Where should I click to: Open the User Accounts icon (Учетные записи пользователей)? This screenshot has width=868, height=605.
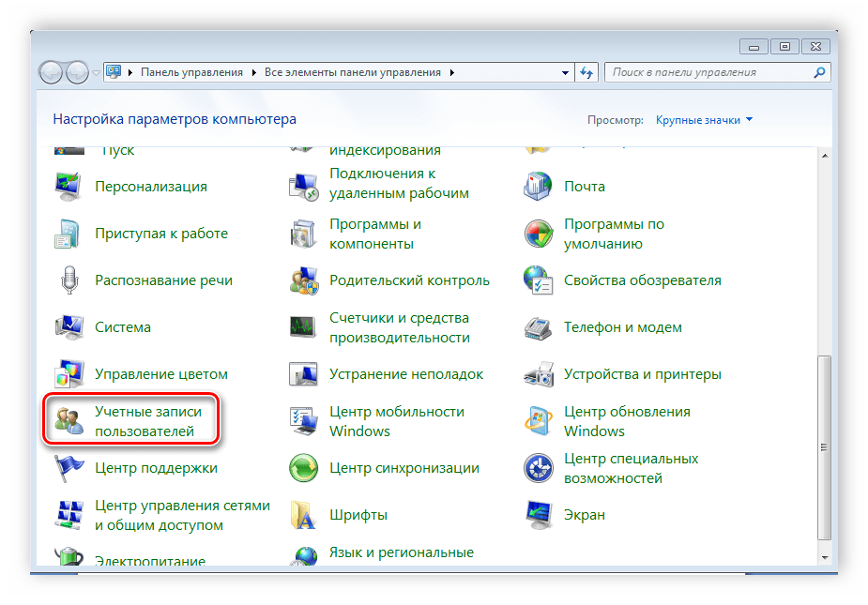click(x=69, y=421)
